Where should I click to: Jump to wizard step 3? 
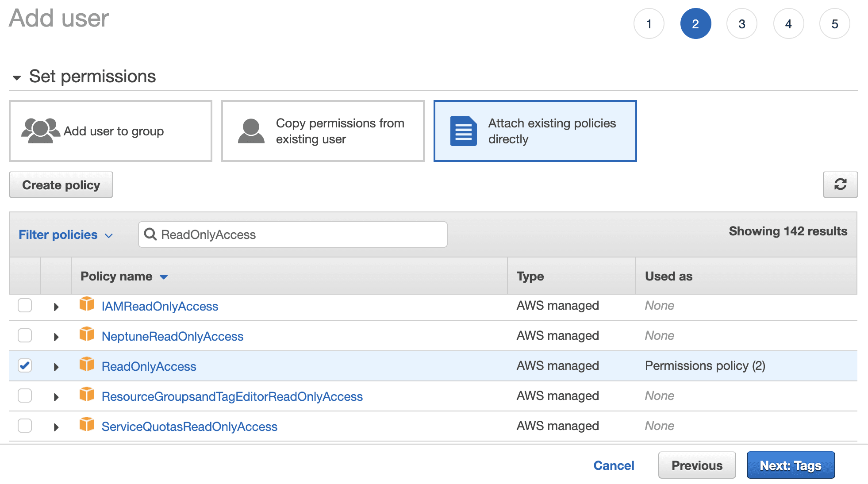coord(742,23)
